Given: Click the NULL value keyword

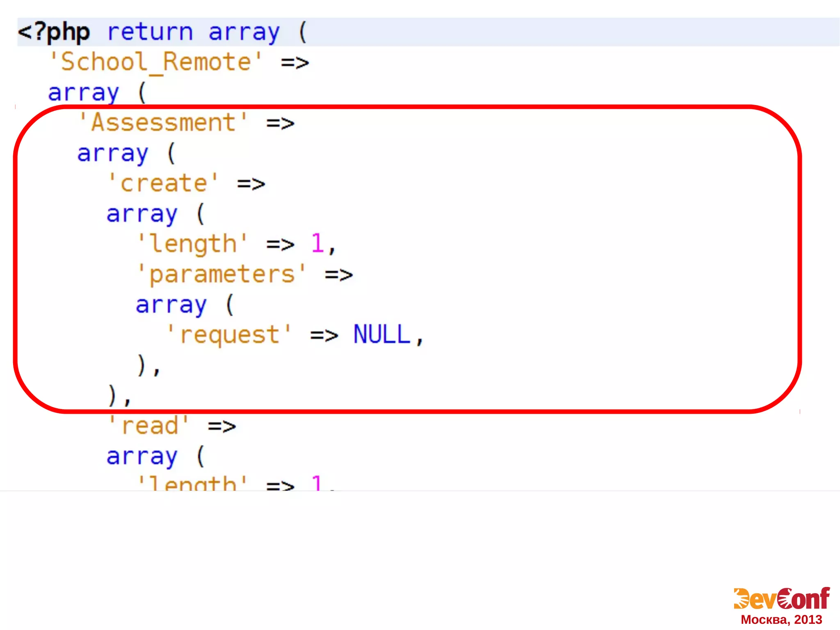Looking at the screenshot, I should (381, 334).
